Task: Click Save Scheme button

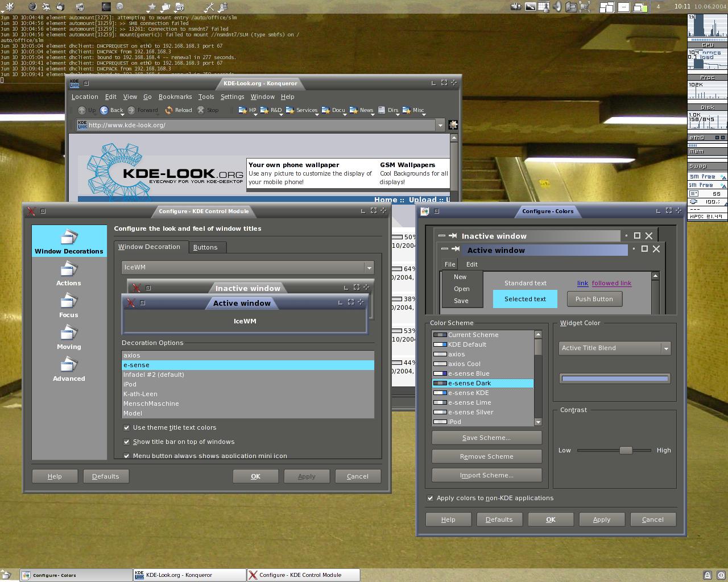Action: (x=486, y=438)
